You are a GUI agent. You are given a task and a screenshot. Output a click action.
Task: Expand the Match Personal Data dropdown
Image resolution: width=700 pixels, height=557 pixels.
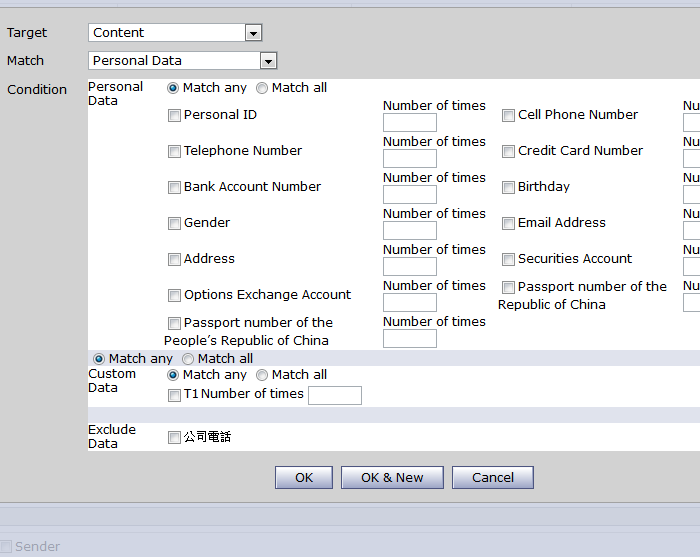(267, 61)
